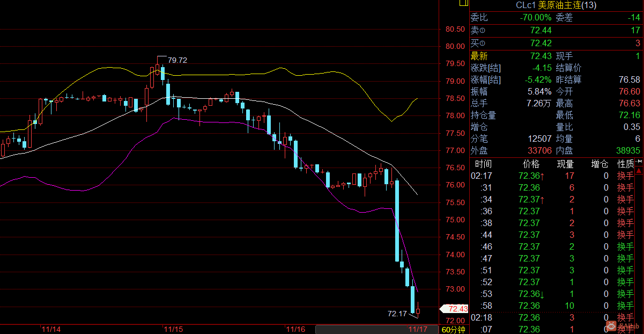Click the 外盘 value 33706
The image size is (644, 334).
539,151
